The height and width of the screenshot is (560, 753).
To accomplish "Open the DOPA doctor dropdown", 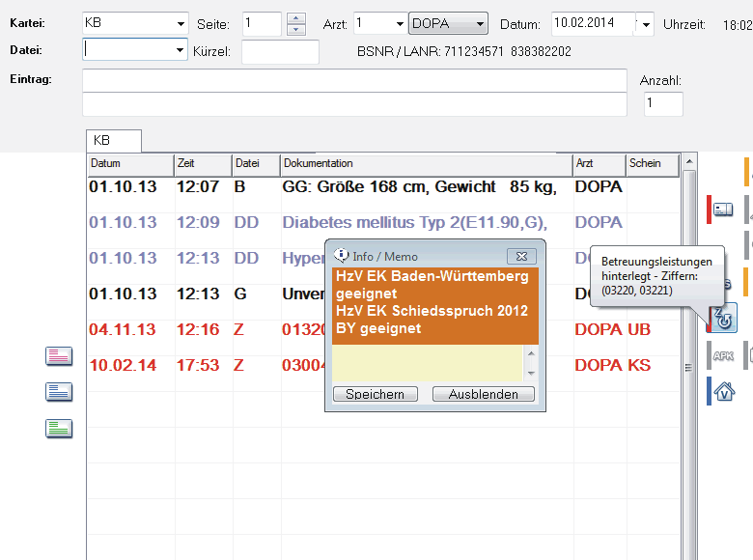I will click(x=479, y=24).
